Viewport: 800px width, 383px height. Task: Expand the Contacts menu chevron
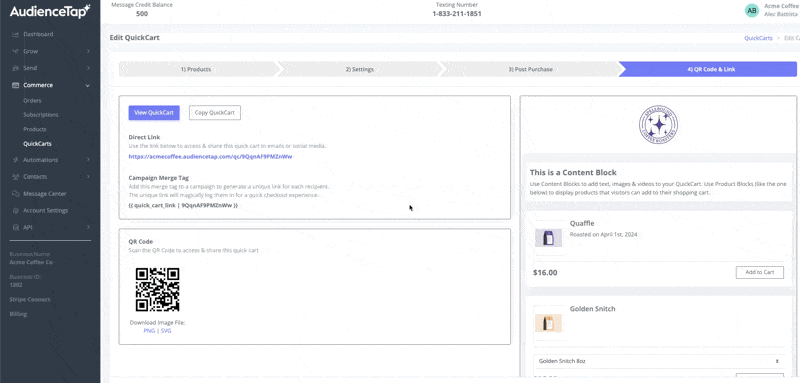88,177
